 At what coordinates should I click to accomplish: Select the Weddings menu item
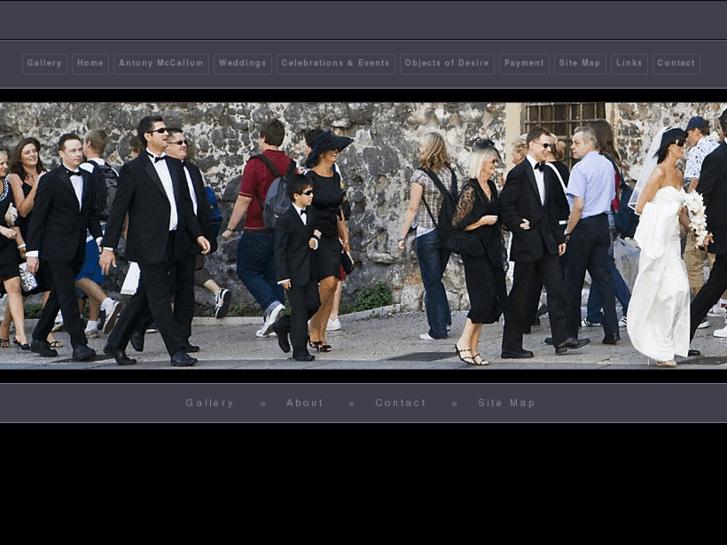[x=242, y=64]
